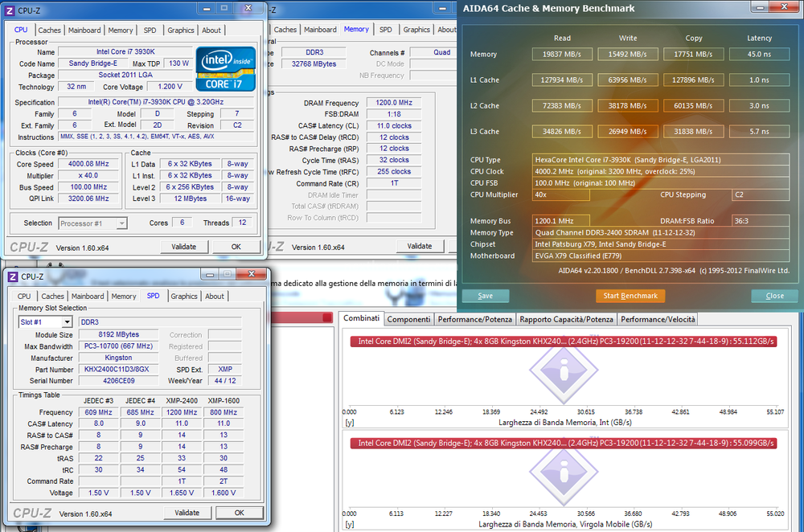Click AIDA64 Memory Bus value "1200.1 MHz"
Screen dimensions: 804x532
(x=561, y=221)
